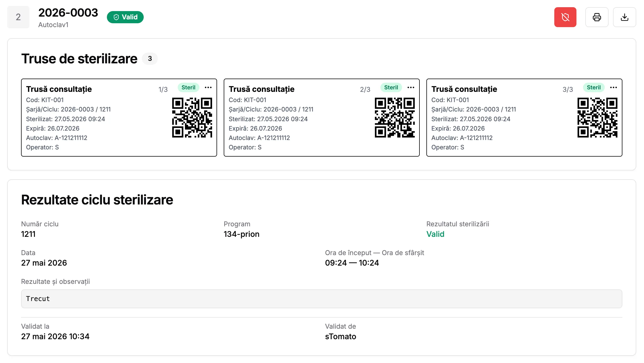
Task: Click time range 09:24 — 10:24
Action: point(352,263)
